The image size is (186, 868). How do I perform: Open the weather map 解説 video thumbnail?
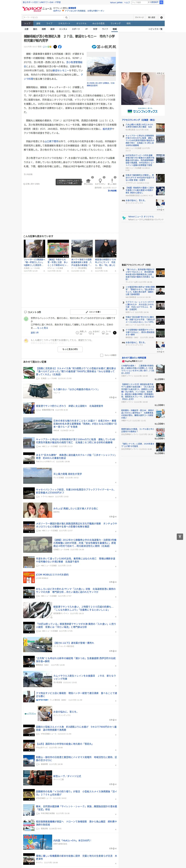[x=58, y=249]
